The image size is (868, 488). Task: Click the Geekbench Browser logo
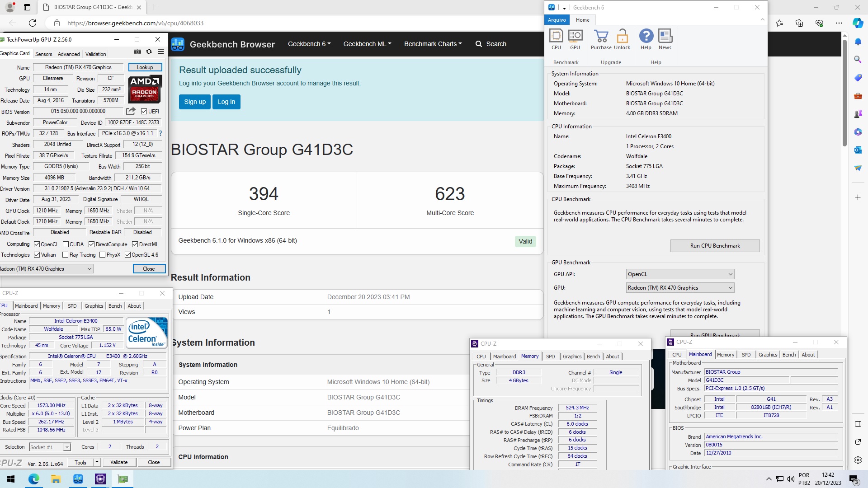pos(178,44)
